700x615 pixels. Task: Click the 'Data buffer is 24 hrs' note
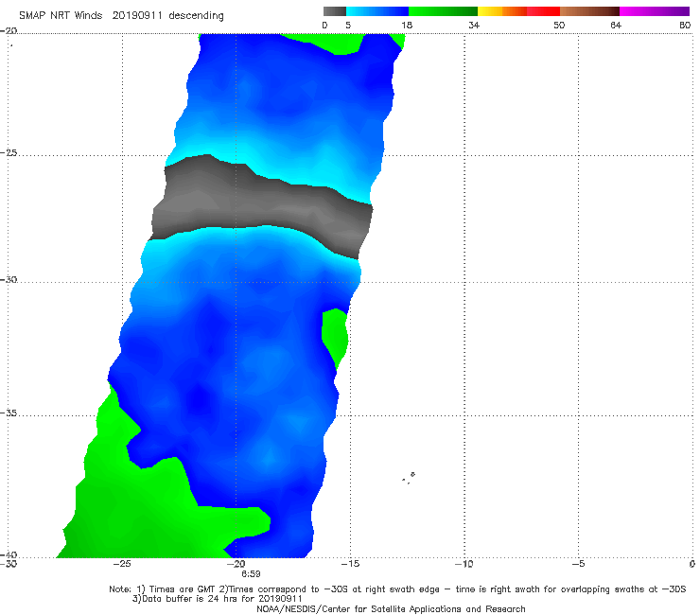218,599
